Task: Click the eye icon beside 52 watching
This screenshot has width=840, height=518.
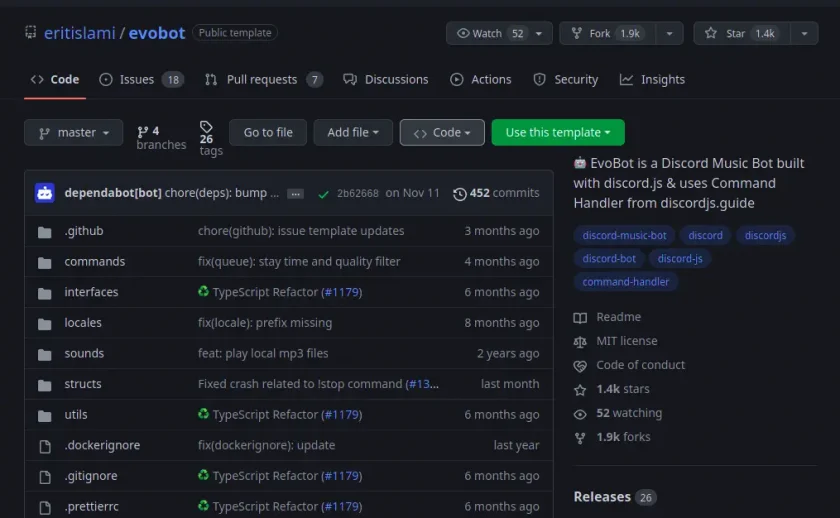Action: [x=580, y=414]
